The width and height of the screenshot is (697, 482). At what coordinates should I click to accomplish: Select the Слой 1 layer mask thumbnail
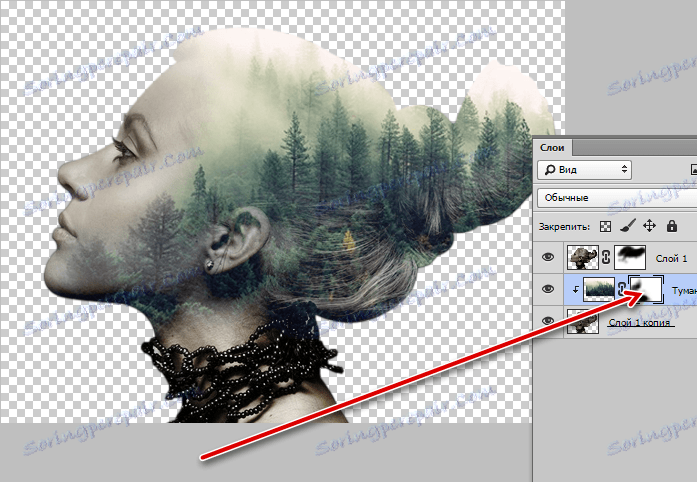tap(630, 257)
